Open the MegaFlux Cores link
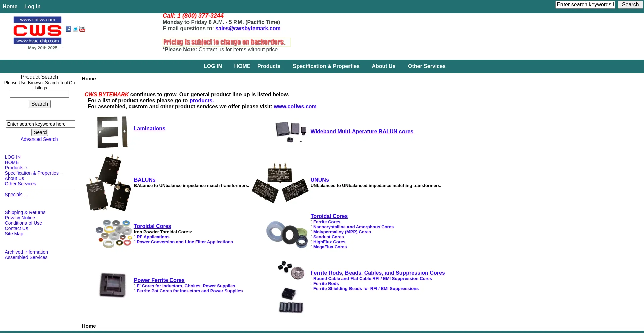The width and height of the screenshot is (644, 333). coord(330,247)
